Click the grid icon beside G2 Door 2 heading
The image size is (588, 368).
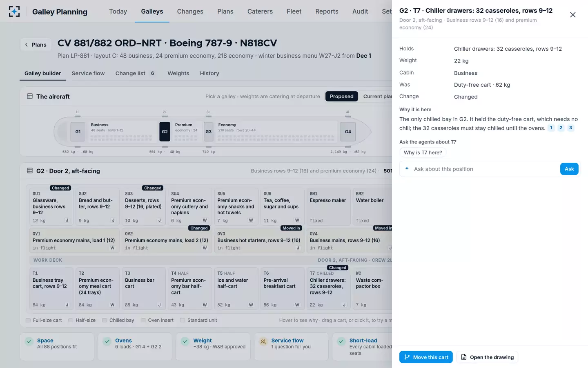point(30,171)
